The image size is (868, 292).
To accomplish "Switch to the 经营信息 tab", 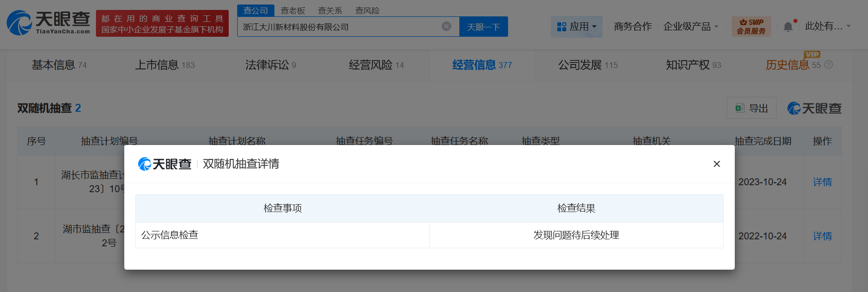I will tap(482, 65).
